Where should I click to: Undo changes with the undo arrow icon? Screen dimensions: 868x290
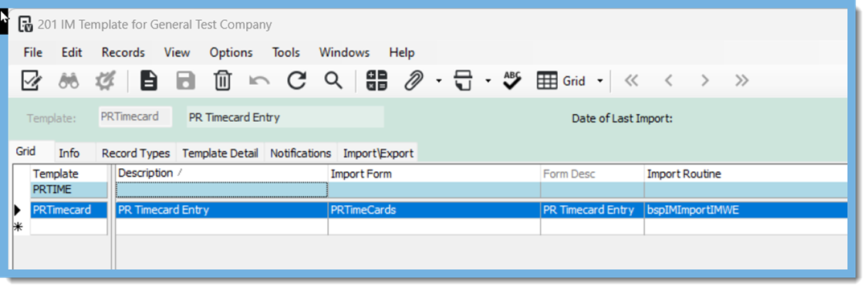(x=259, y=81)
